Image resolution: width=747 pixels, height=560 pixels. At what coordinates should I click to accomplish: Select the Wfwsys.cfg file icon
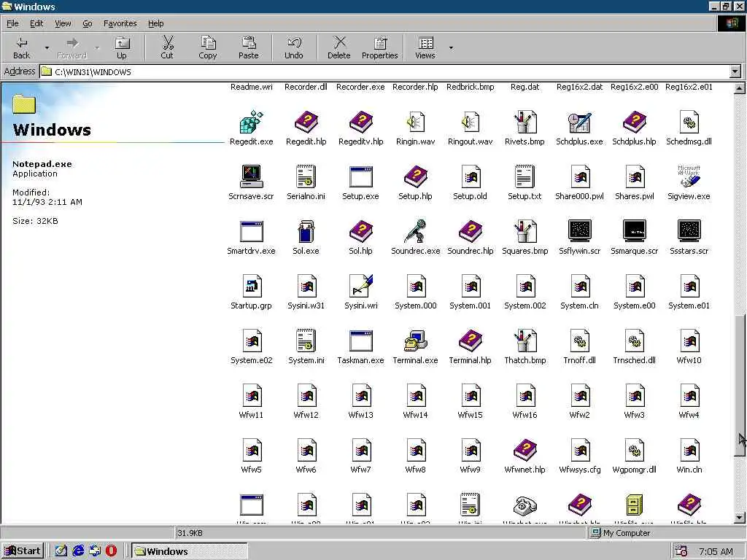coord(579,451)
